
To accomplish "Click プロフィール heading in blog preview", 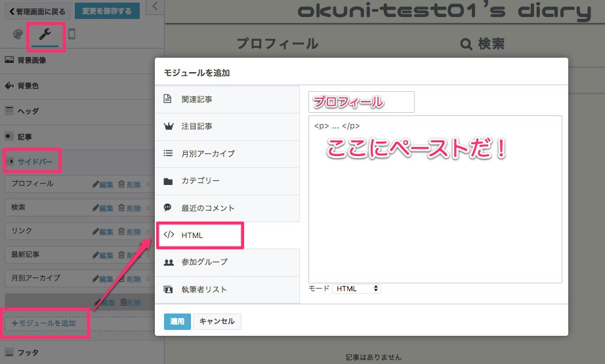I will click(x=278, y=43).
